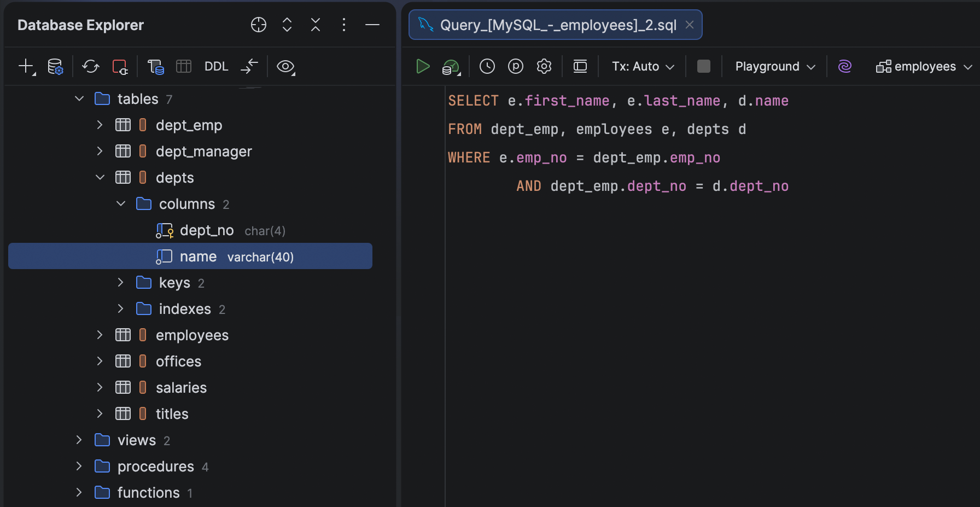Open the Database Explorer three-dot options menu
The image size is (980, 507).
click(343, 25)
